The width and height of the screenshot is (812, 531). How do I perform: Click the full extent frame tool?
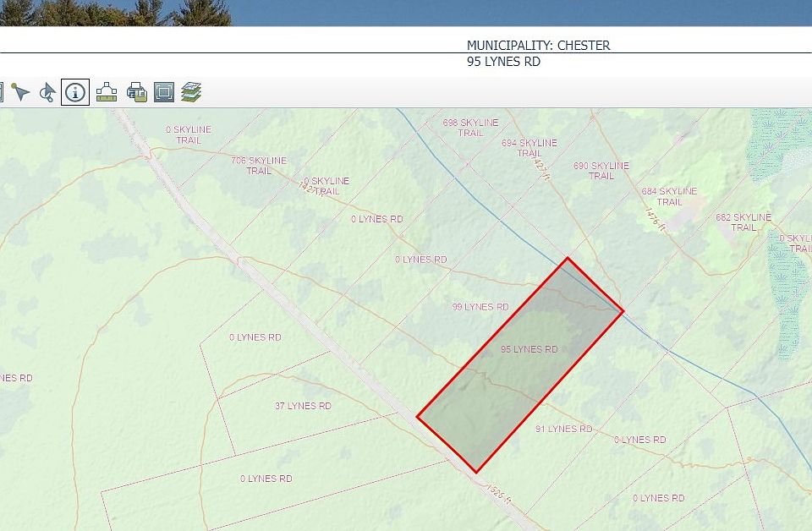[x=164, y=92]
